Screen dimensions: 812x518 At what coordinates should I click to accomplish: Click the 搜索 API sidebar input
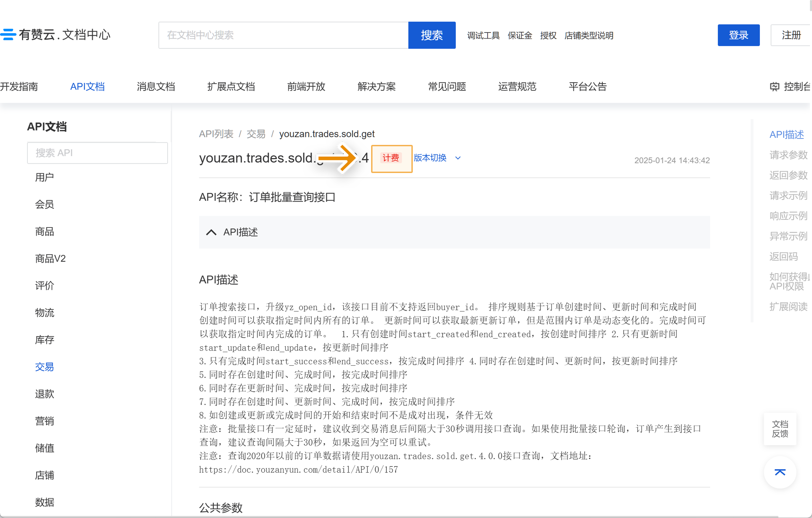pos(97,153)
